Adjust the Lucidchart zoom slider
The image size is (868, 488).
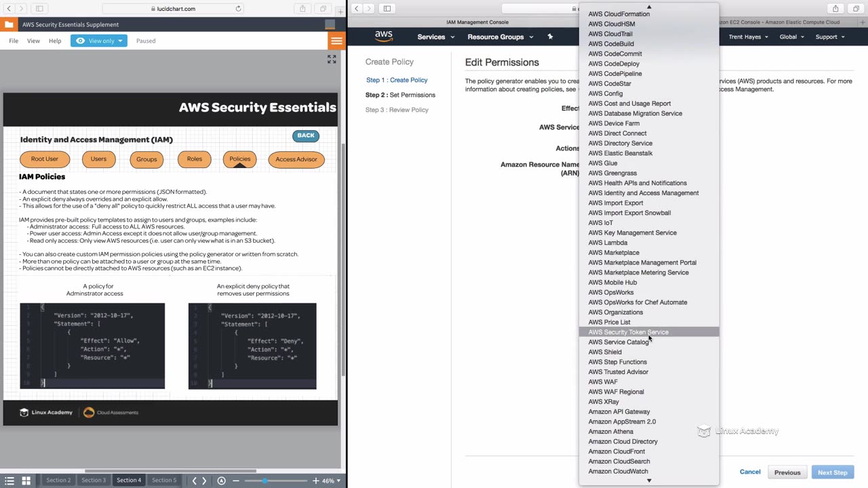(264, 481)
